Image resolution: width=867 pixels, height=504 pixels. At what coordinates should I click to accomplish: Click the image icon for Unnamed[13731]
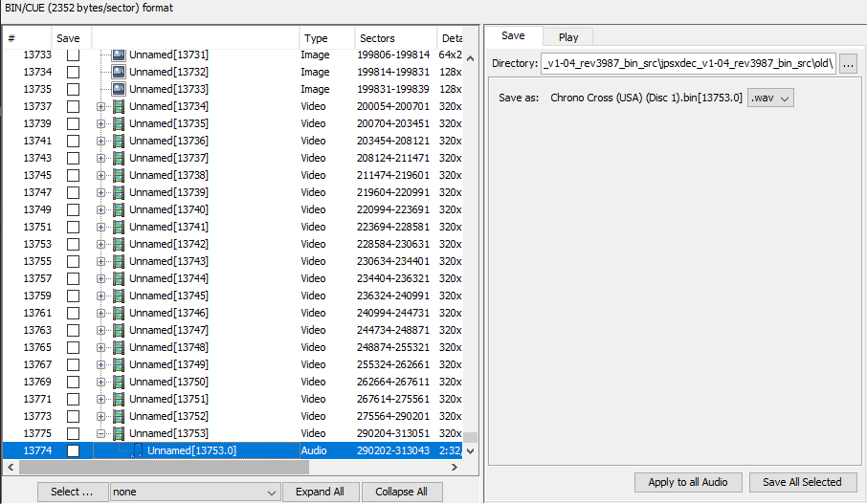120,55
